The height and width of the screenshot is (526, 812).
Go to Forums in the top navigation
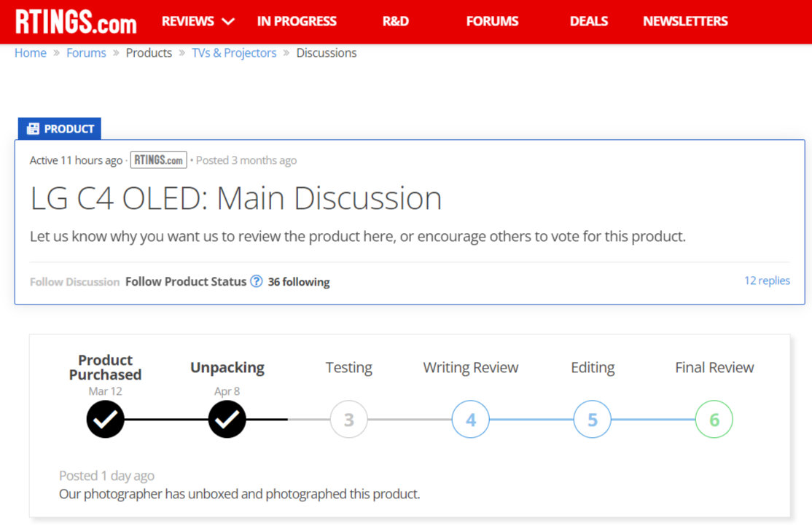492,21
